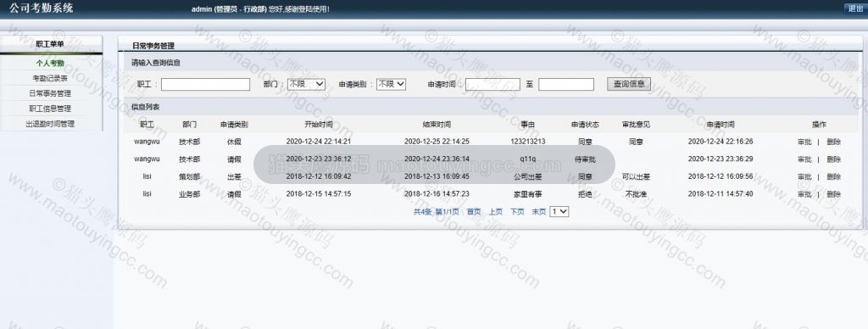Click 审批 for lisi 请假 row
Viewport: 868px width, 329px height.
pyautogui.click(x=804, y=194)
